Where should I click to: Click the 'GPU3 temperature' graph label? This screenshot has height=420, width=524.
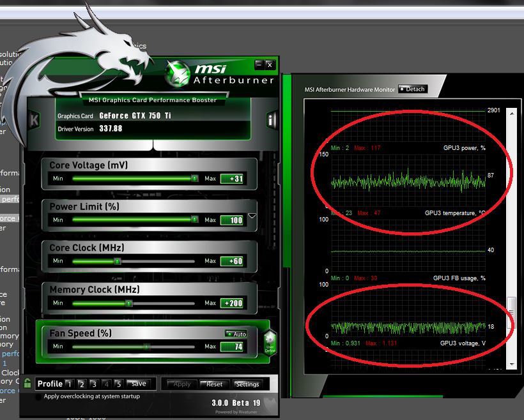pos(455,213)
